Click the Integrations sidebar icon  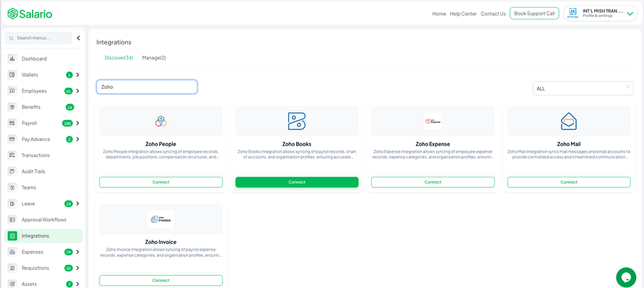pyautogui.click(x=13, y=236)
